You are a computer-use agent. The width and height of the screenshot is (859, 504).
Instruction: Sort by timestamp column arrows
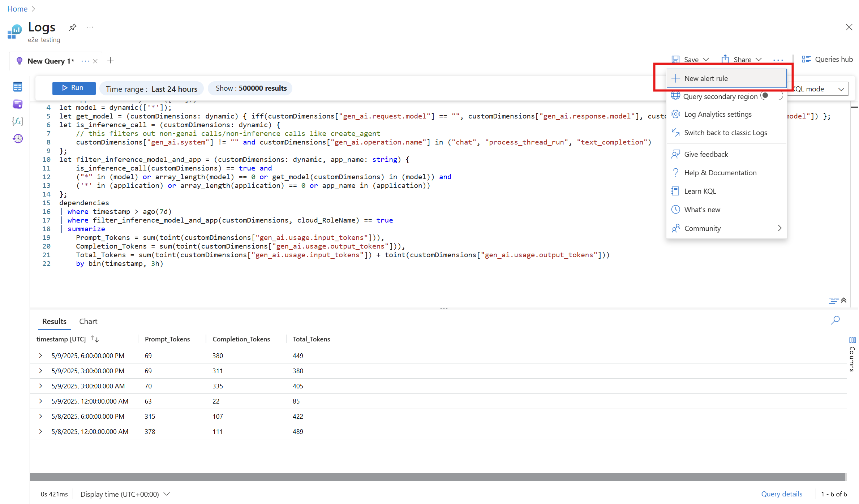pyautogui.click(x=95, y=339)
